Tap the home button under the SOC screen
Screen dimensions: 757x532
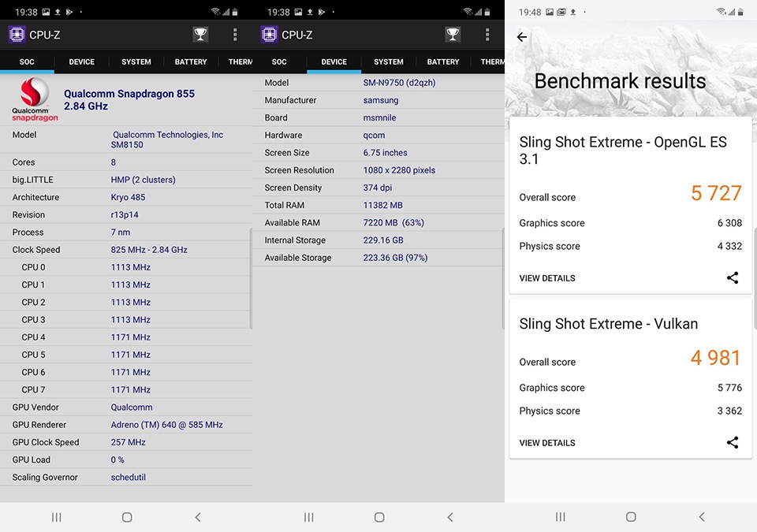click(x=127, y=518)
